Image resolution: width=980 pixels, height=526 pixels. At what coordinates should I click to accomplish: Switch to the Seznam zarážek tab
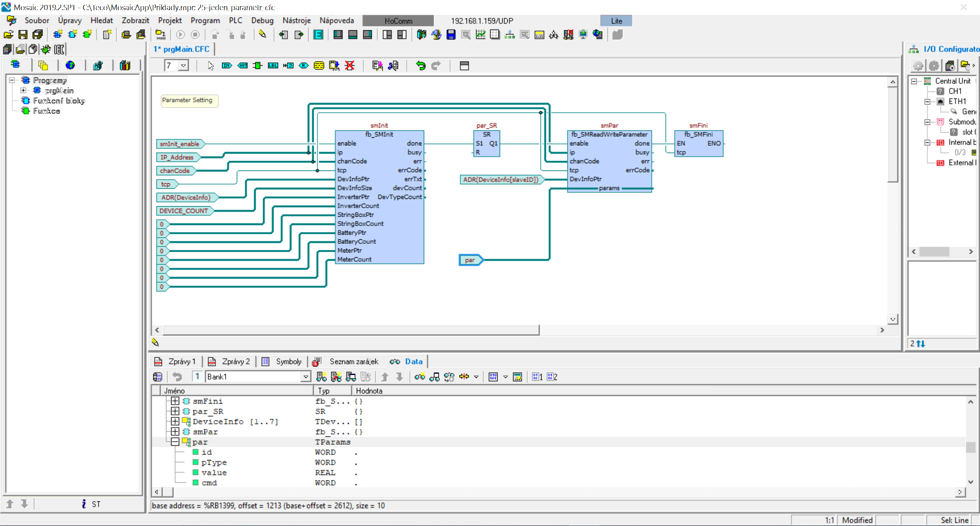tap(346, 362)
